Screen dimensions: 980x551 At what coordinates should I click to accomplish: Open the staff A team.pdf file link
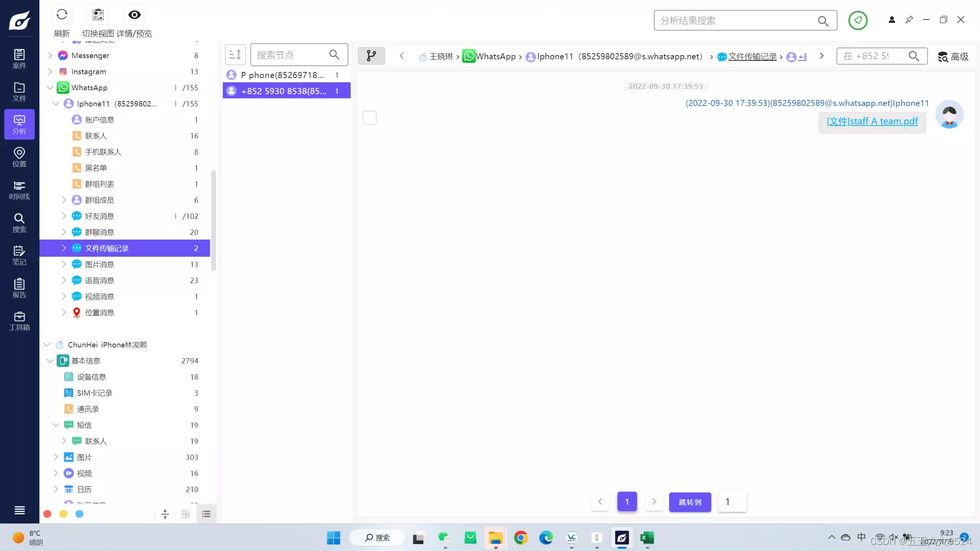pos(872,121)
